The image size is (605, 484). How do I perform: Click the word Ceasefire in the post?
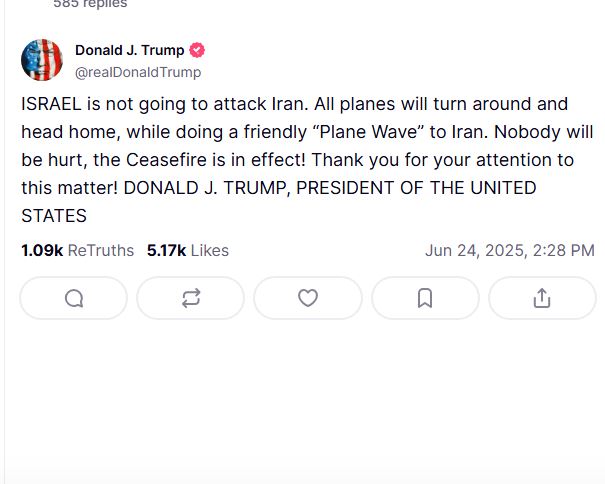coord(166,160)
